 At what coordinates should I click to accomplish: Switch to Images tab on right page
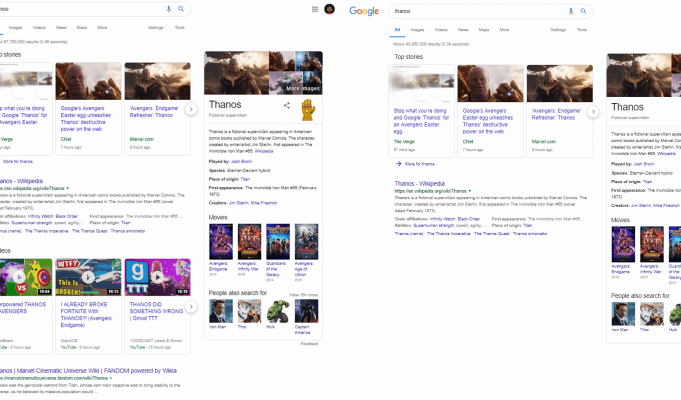point(417,30)
